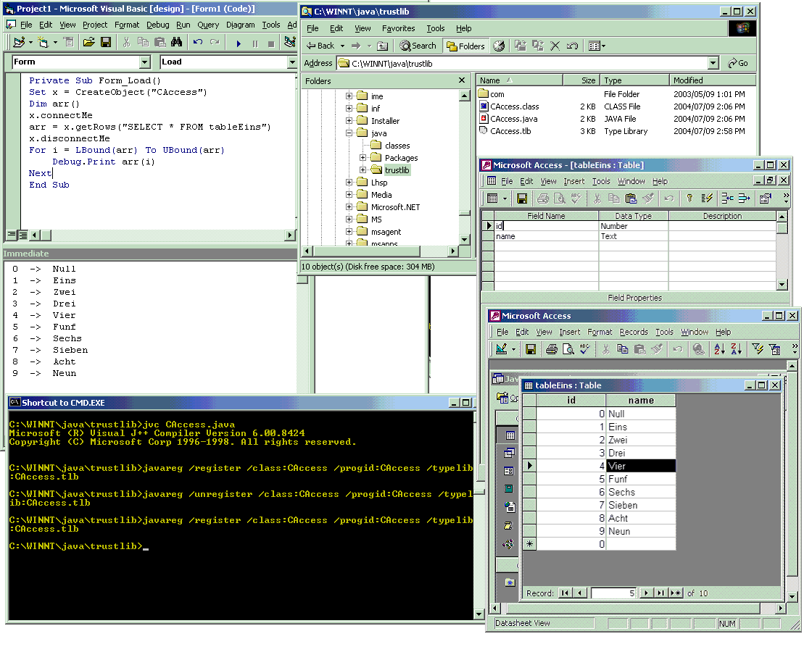
Task: Toggle the Folders pane button in Explorer
Action: [x=465, y=46]
